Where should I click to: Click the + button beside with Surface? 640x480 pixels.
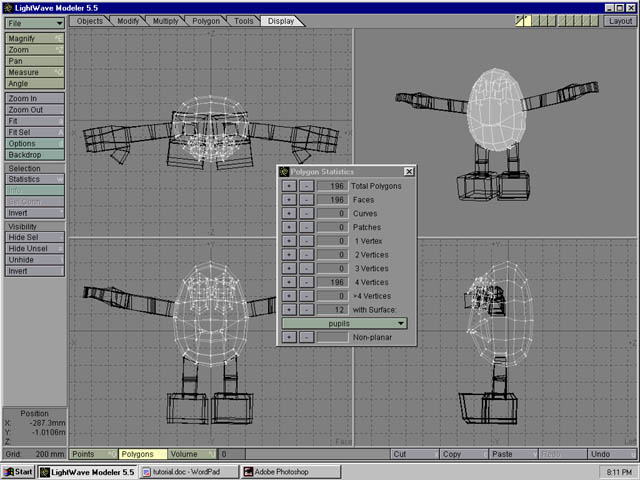(289, 310)
